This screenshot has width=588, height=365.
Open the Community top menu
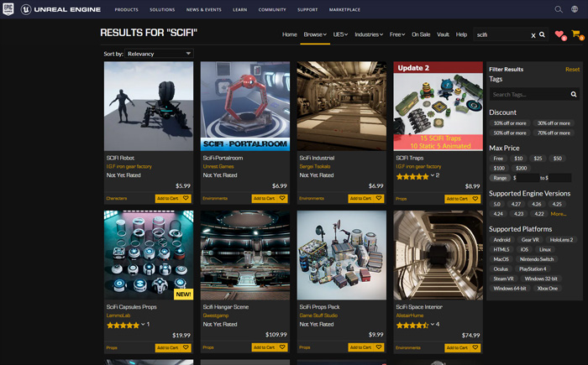pyautogui.click(x=272, y=10)
